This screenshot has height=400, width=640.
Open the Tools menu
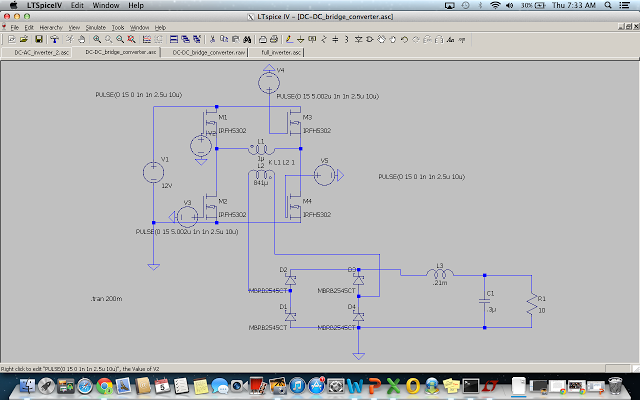(118, 26)
